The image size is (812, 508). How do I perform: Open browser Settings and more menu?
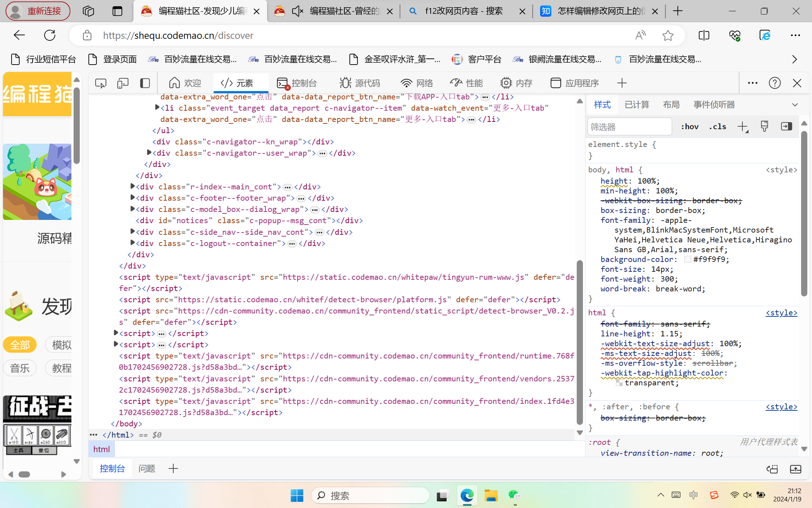pos(795,35)
